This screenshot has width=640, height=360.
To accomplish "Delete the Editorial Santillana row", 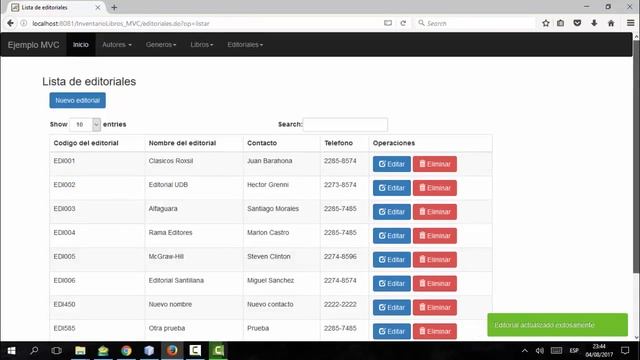I will click(x=435, y=284).
